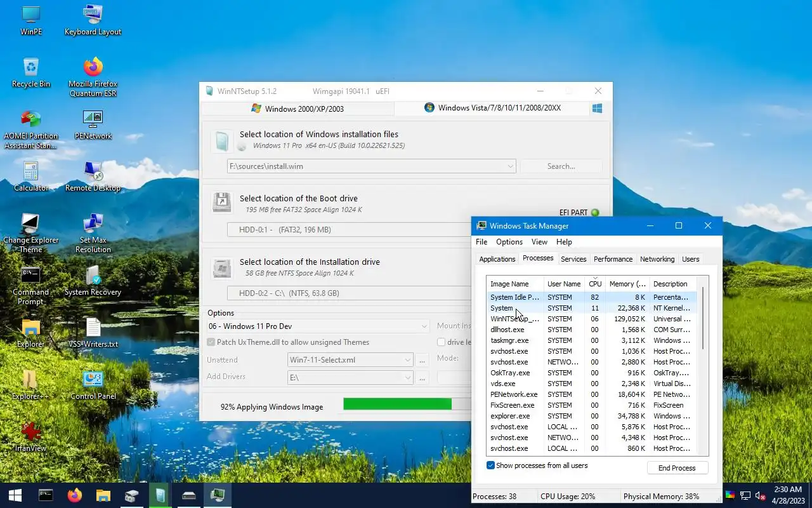Image resolution: width=812 pixels, height=508 pixels.
Task: Click the muted volume tray icon
Action: click(x=760, y=495)
